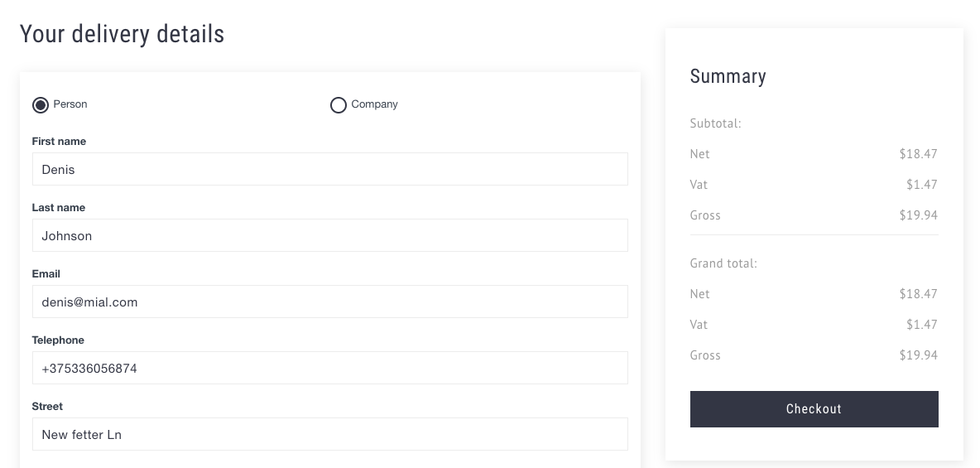Viewport: 980px width, 468px height.
Task: Click the 'Email' label
Action: tap(46, 274)
